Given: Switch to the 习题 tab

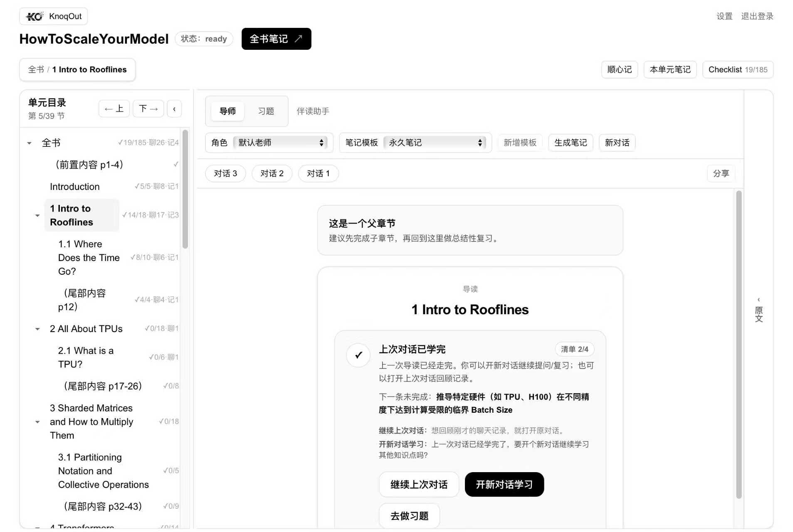Looking at the screenshot, I should pos(265,111).
